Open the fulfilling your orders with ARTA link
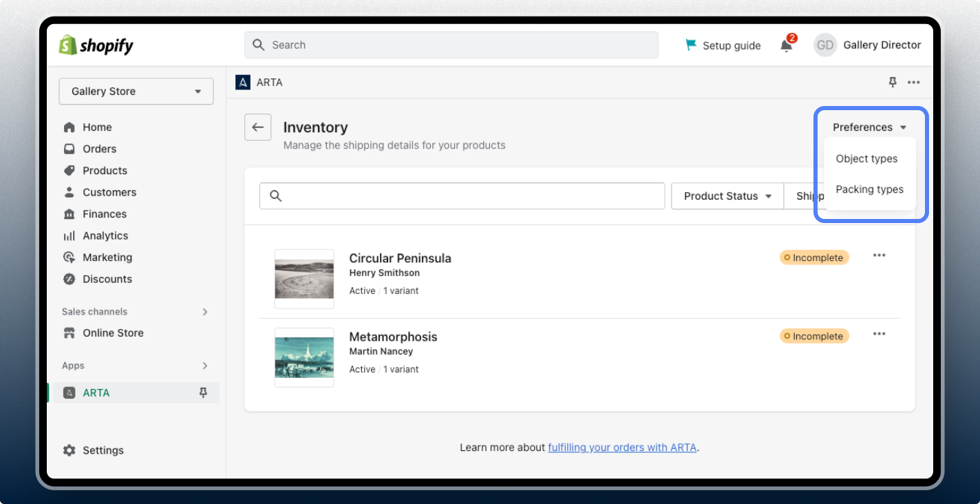Screen dimensions: 980x504 (x=621, y=447)
